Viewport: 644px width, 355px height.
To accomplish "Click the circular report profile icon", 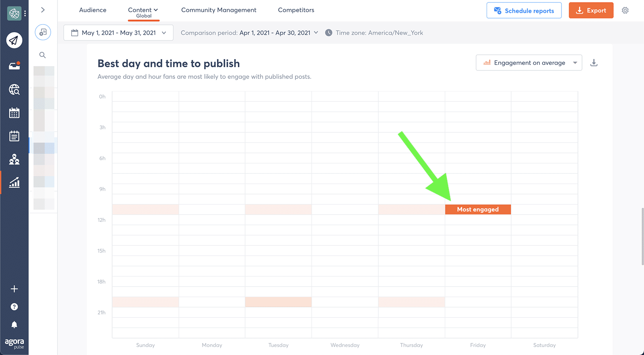I will (x=43, y=32).
